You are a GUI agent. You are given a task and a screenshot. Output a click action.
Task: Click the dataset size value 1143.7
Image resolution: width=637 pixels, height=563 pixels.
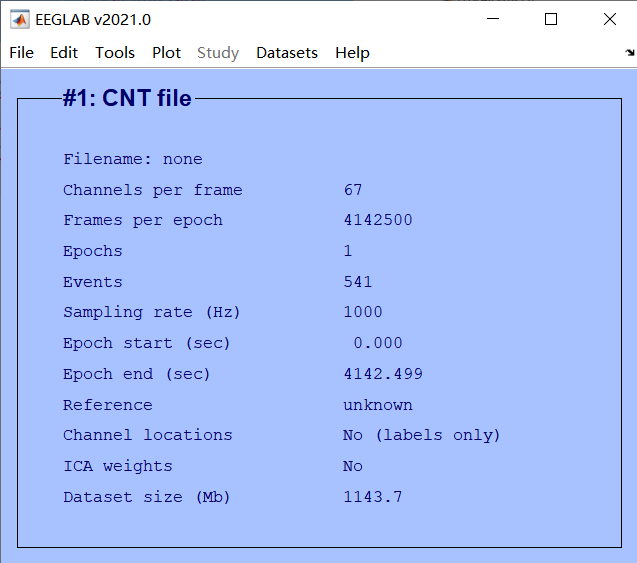coord(373,497)
